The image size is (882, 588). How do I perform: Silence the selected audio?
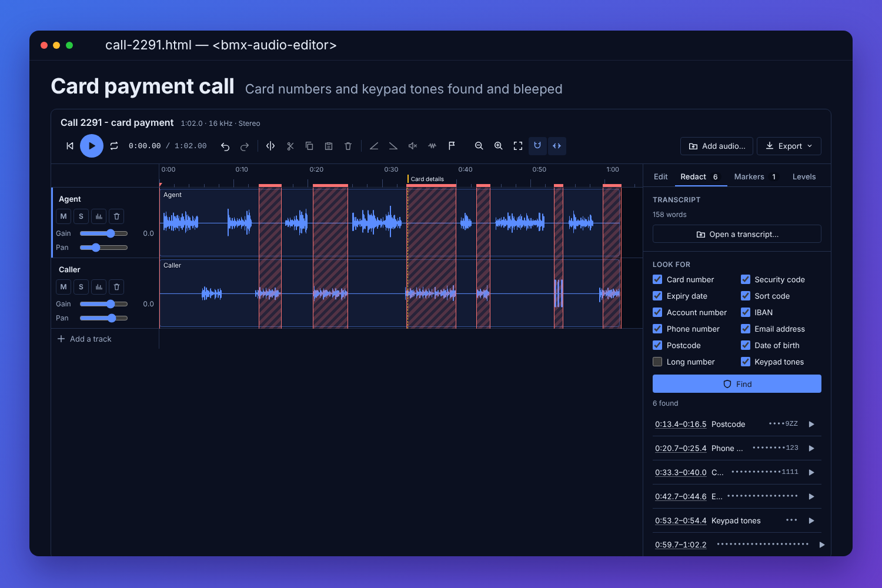[413, 146]
